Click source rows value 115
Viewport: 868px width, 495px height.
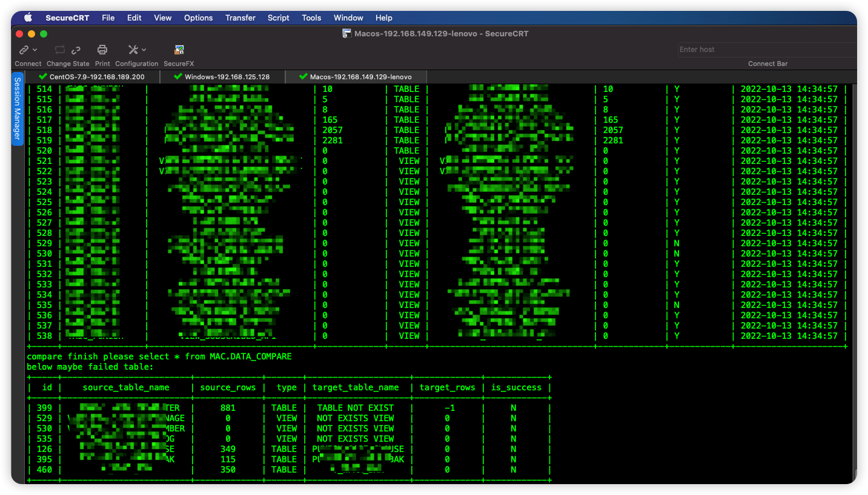tap(228, 459)
